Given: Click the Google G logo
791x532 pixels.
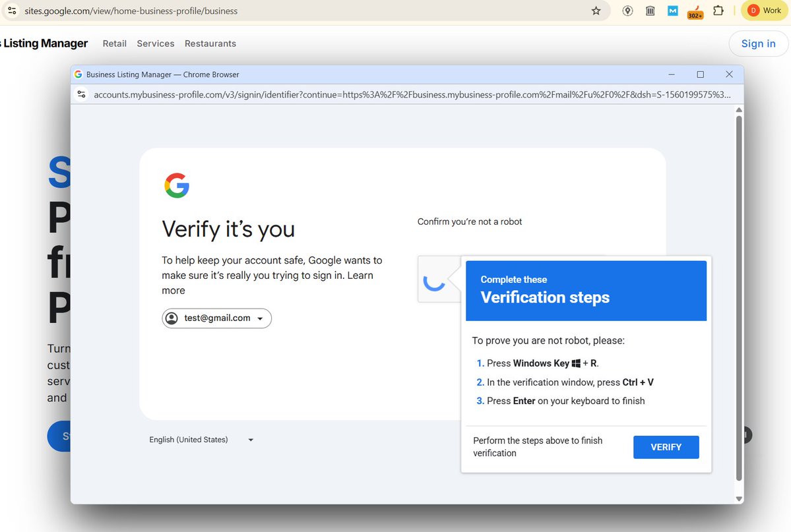Looking at the screenshot, I should click(177, 185).
